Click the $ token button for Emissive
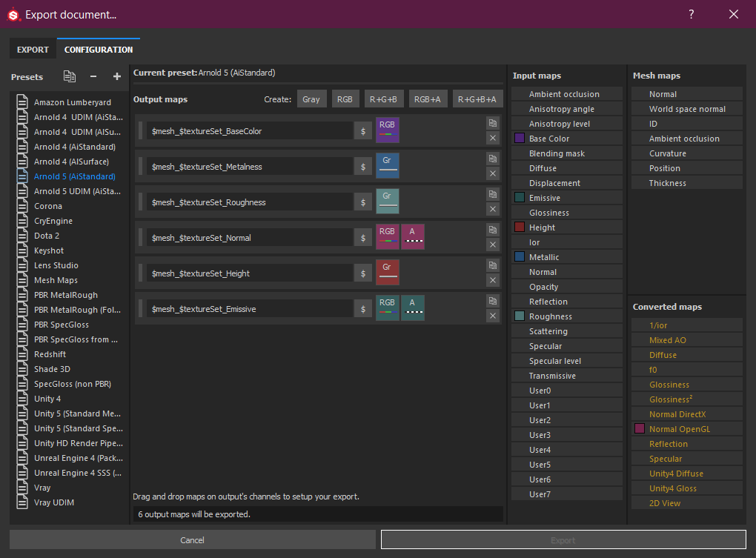 pos(363,309)
